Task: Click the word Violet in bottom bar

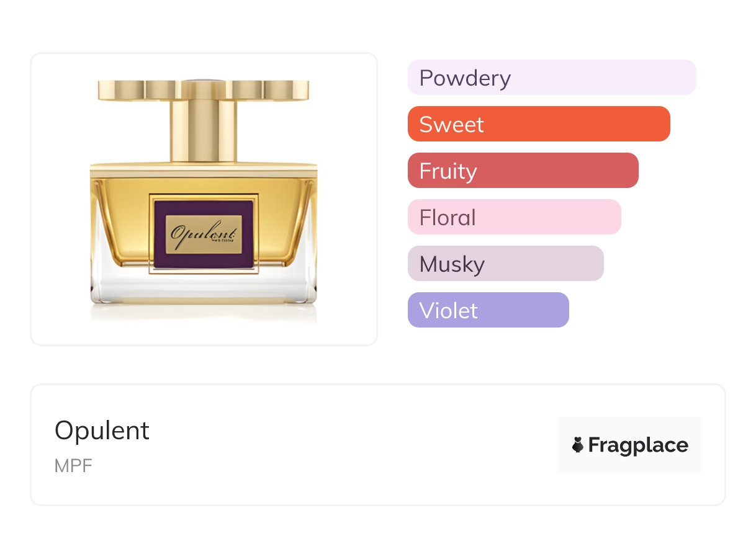Action: point(448,310)
